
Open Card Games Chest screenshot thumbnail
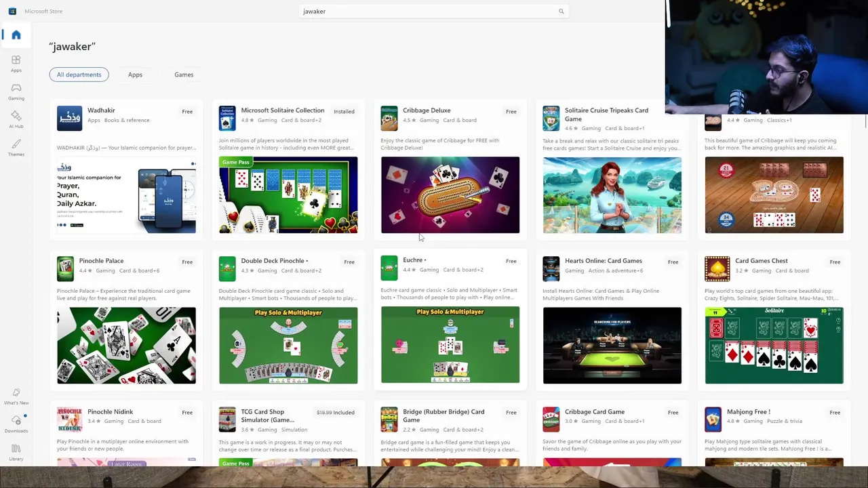(774, 346)
